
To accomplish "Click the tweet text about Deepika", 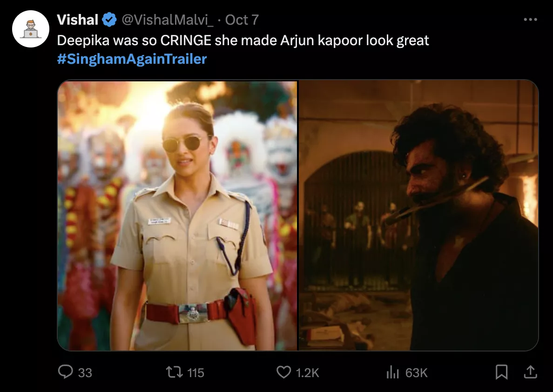I will coord(243,41).
